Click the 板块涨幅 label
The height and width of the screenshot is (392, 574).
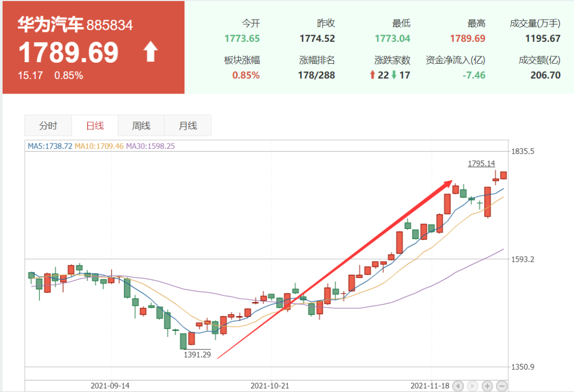242,60
